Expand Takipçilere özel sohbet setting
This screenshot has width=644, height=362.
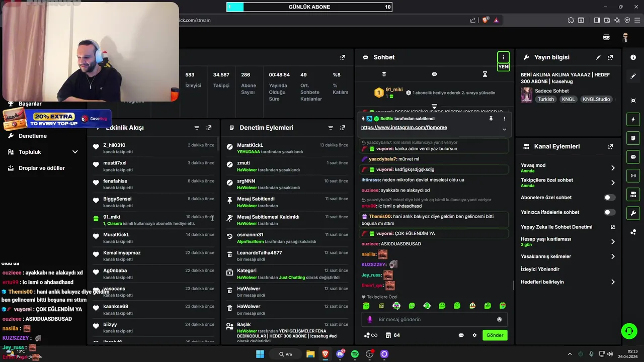(613, 183)
